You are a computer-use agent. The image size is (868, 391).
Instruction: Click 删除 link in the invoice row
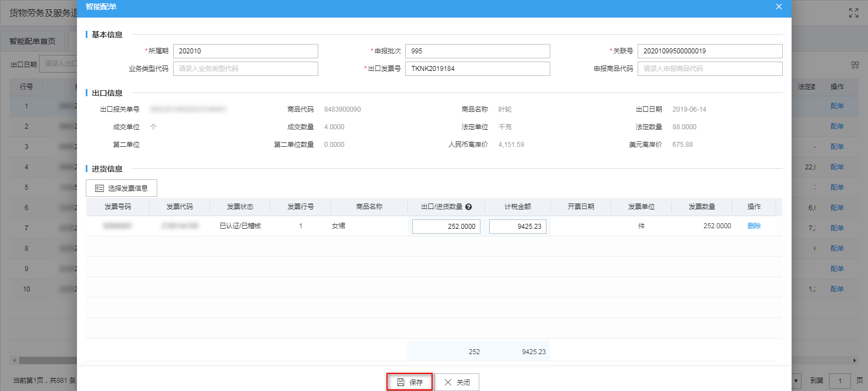pos(754,226)
